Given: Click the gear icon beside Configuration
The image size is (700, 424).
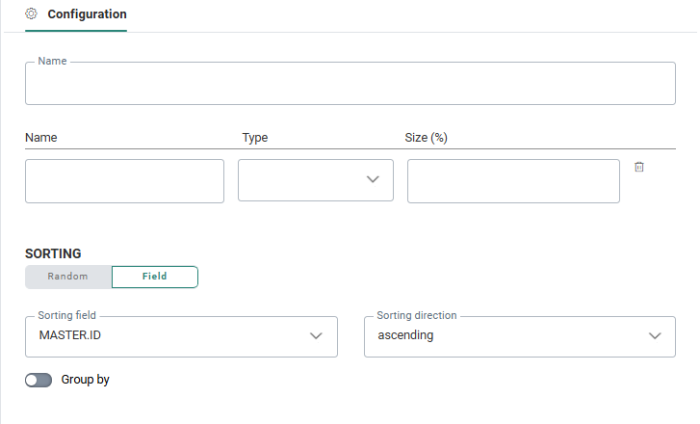Looking at the screenshot, I should (31, 14).
